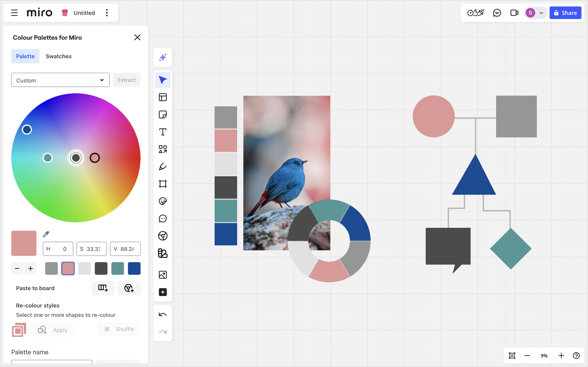Open the shapes and lines tool
Image resolution: width=588 pixels, height=367 pixels.
click(x=163, y=149)
